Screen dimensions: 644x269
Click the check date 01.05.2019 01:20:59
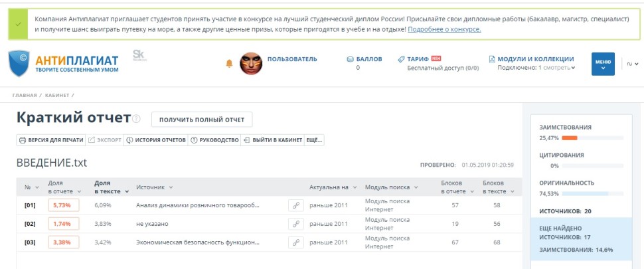[x=487, y=165]
